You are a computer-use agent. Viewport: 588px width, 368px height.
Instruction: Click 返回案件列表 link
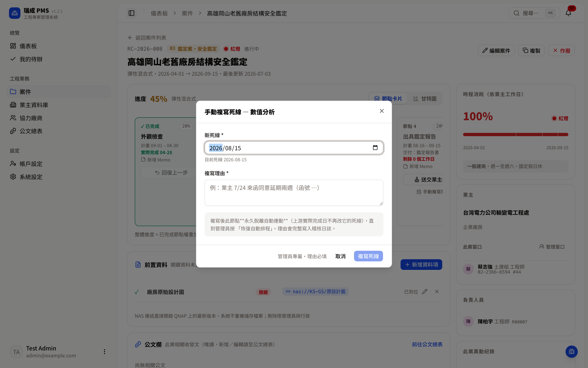pyautogui.click(x=147, y=38)
